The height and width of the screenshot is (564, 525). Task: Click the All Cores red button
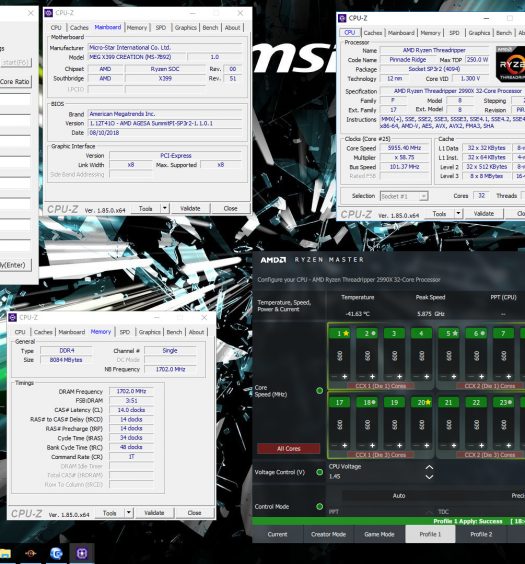pyautogui.click(x=288, y=449)
